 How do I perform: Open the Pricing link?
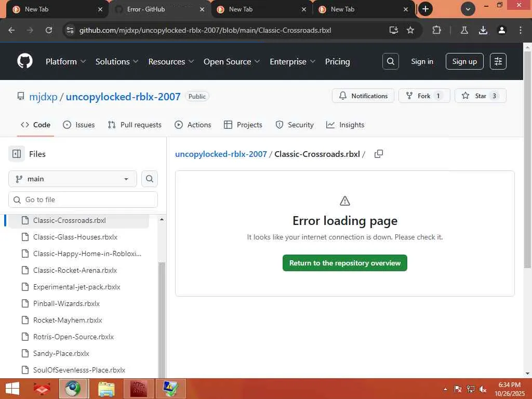(x=337, y=62)
